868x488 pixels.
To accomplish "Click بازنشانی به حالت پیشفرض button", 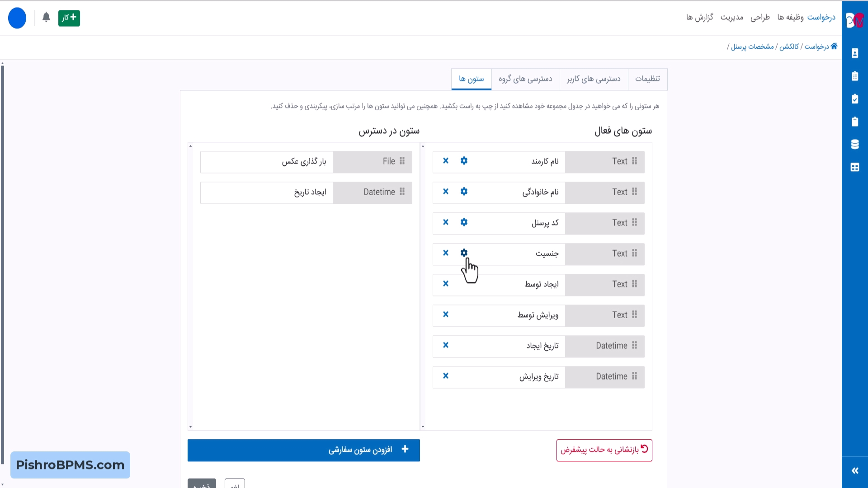I will (604, 450).
